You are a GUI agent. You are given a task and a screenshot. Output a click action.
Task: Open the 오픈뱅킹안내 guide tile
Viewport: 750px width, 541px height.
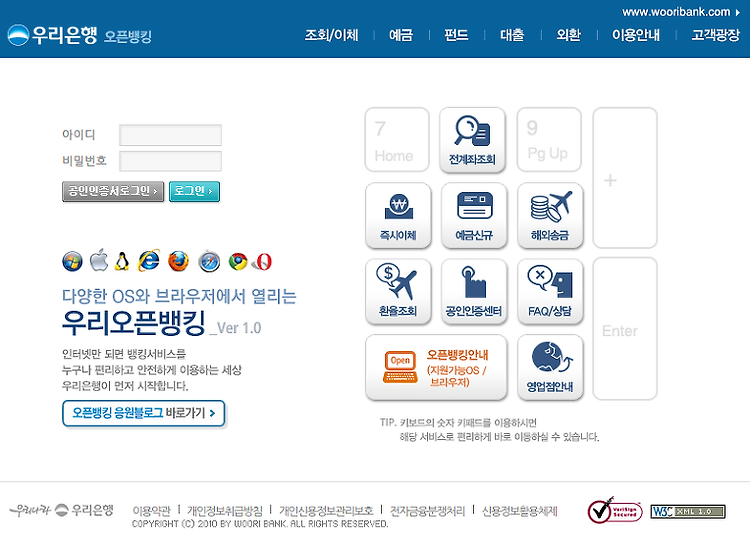click(x=436, y=367)
